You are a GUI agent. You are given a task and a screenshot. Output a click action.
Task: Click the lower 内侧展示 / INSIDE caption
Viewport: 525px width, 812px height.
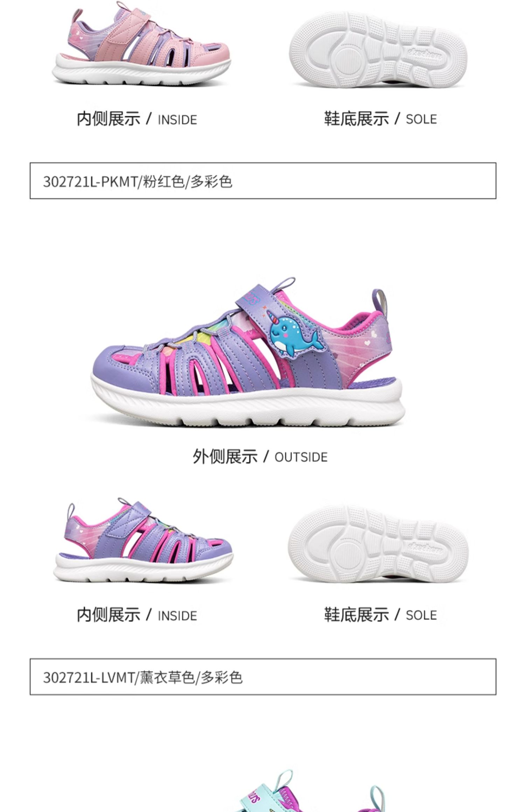(137, 615)
